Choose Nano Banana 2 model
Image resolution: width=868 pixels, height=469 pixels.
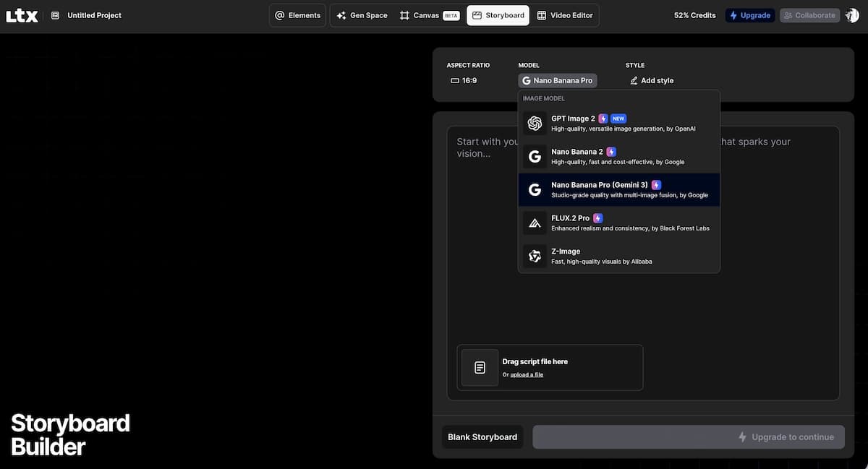pyautogui.click(x=619, y=156)
